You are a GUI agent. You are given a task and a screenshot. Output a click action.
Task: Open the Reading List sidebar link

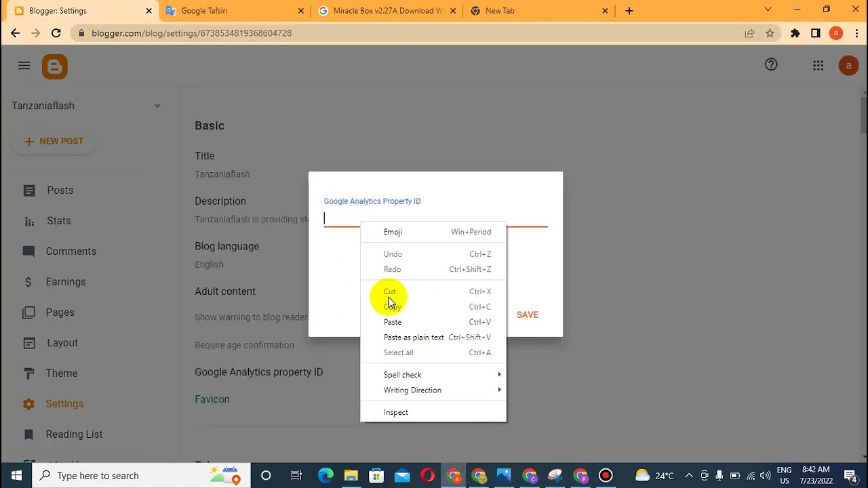tap(74, 434)
